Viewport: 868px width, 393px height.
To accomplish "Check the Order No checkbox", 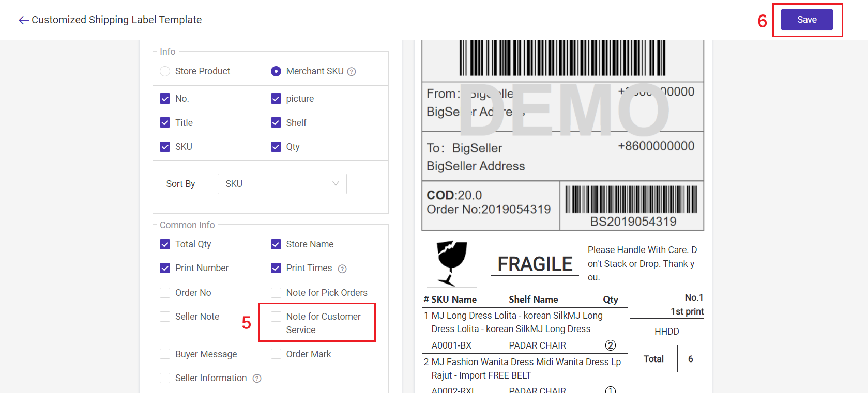I will tap(165, 293).
